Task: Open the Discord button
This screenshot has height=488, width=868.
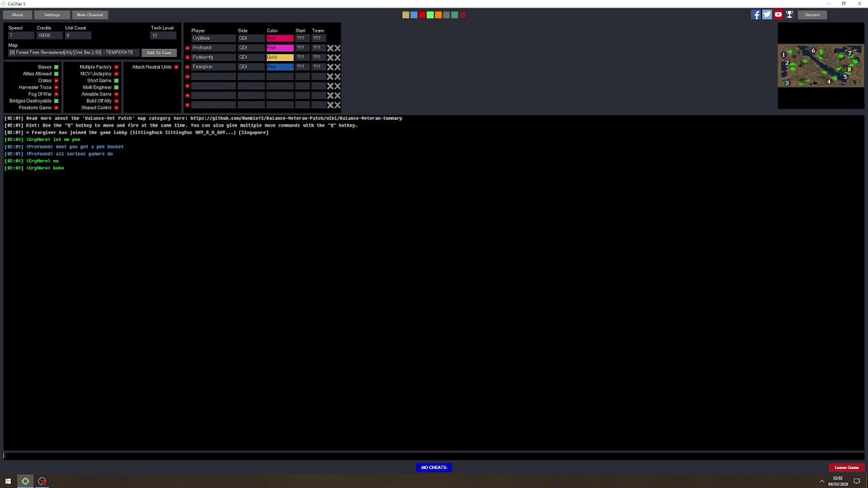Action: pyautogui.click(x=812, y=14)
